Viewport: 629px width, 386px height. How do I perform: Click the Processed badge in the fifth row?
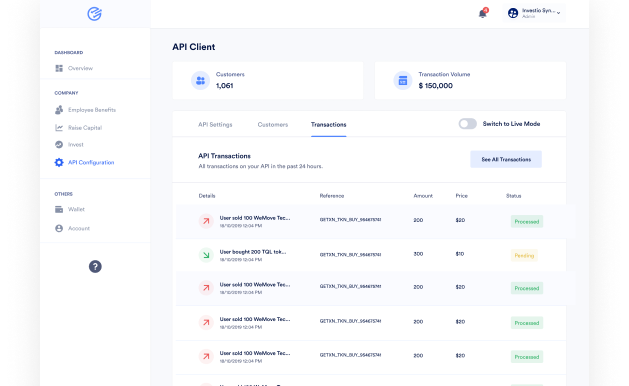click(x=527, y=357)
